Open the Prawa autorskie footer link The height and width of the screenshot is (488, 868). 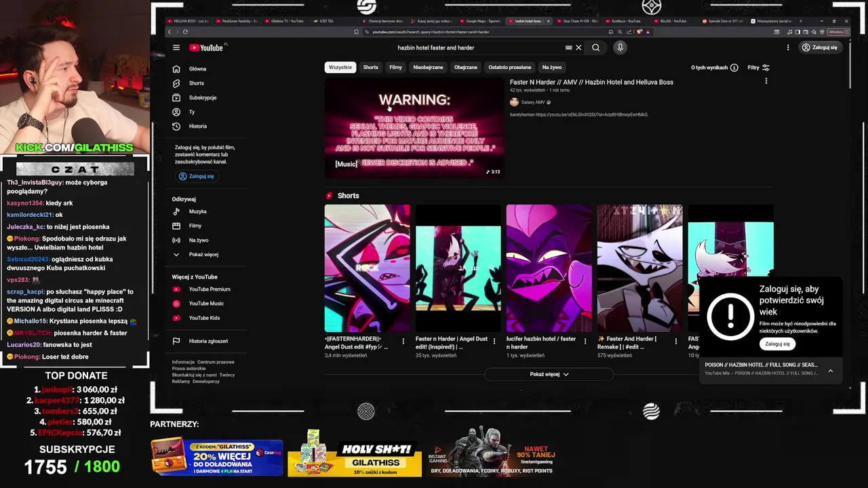click(x=189, y=369)
